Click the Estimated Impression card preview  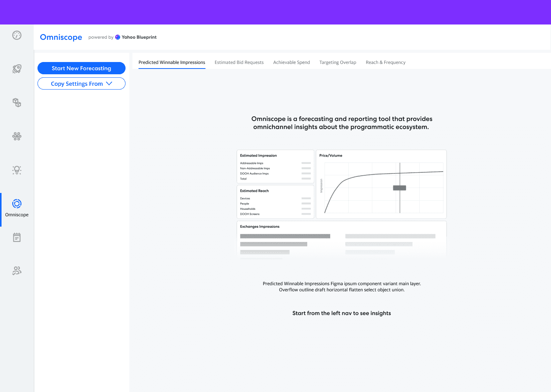point(275,167)
